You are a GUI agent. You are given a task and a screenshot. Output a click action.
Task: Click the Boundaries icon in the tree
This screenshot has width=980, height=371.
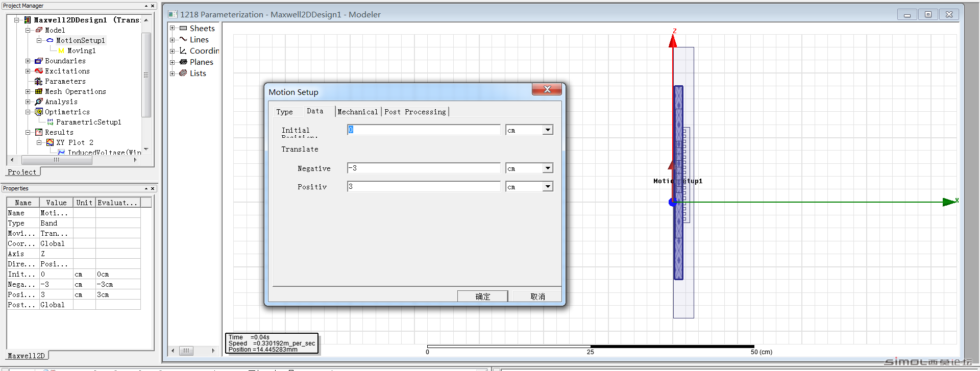(x=39, y=61)
